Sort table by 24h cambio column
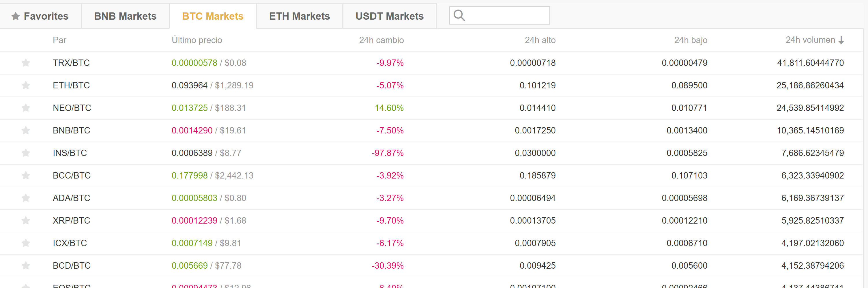The width and height of the screenshot is (868, 288). [x=381, y=40]
